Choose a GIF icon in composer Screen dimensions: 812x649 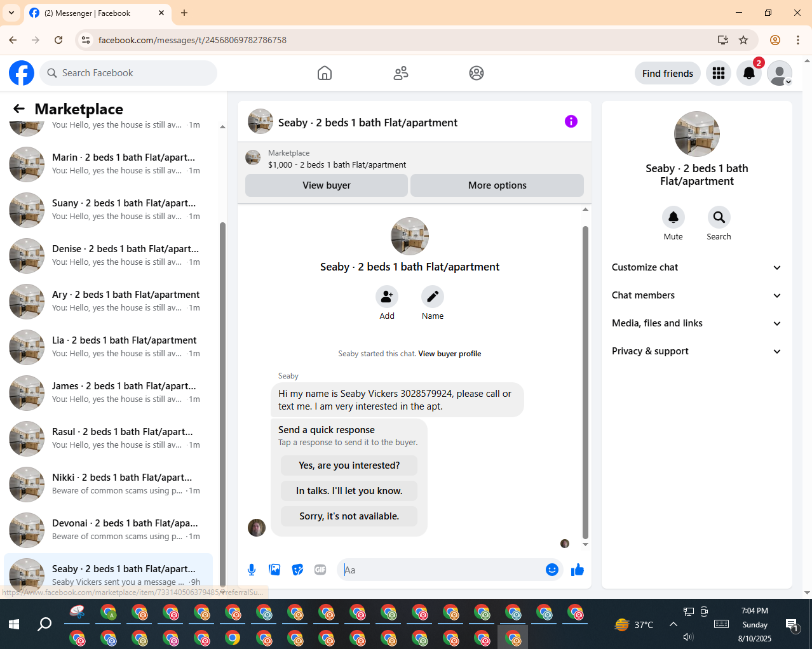pyautogui.click(x=320, y=570)
